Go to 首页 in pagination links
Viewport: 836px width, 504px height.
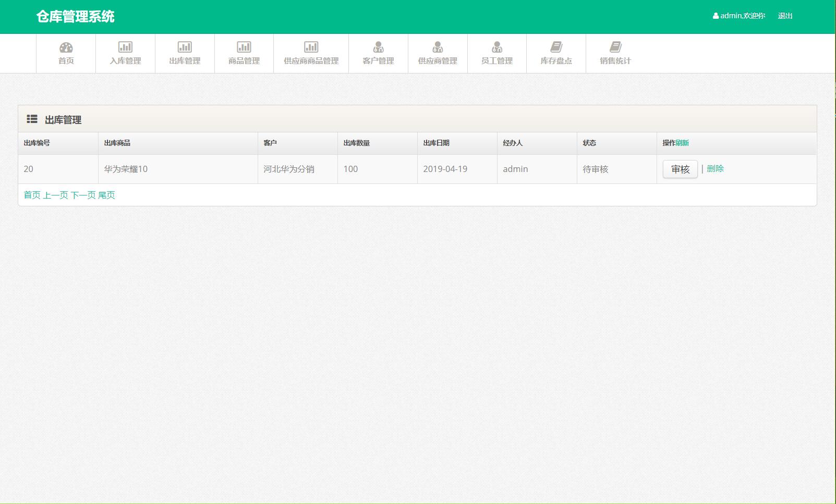point(32,195)
